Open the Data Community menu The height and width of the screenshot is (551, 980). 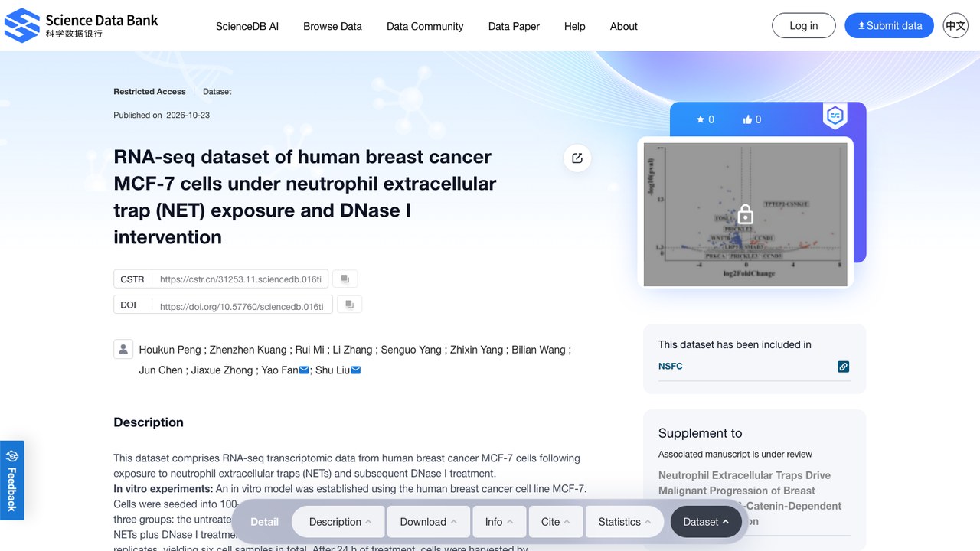425,26
